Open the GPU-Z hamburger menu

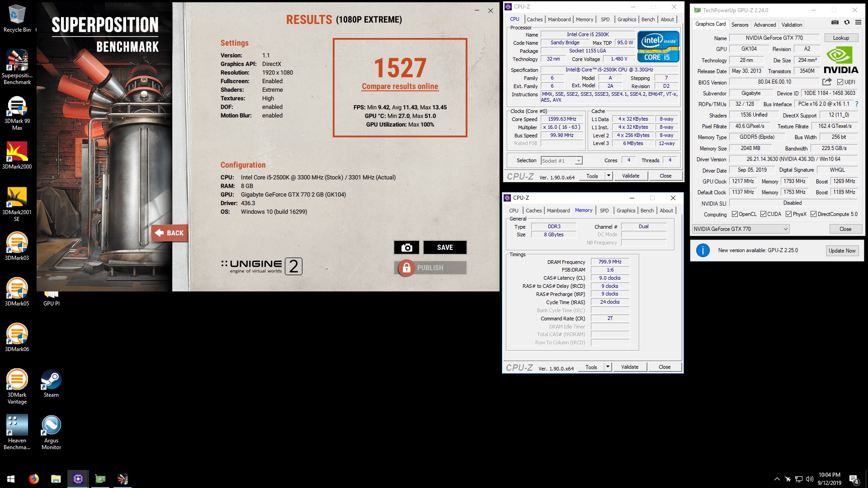[858, 23]
